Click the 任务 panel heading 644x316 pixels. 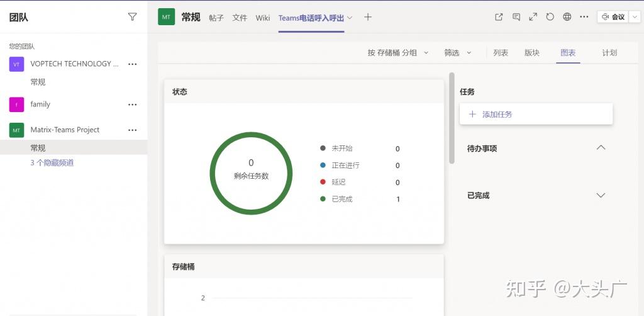[x=467, y=92]
